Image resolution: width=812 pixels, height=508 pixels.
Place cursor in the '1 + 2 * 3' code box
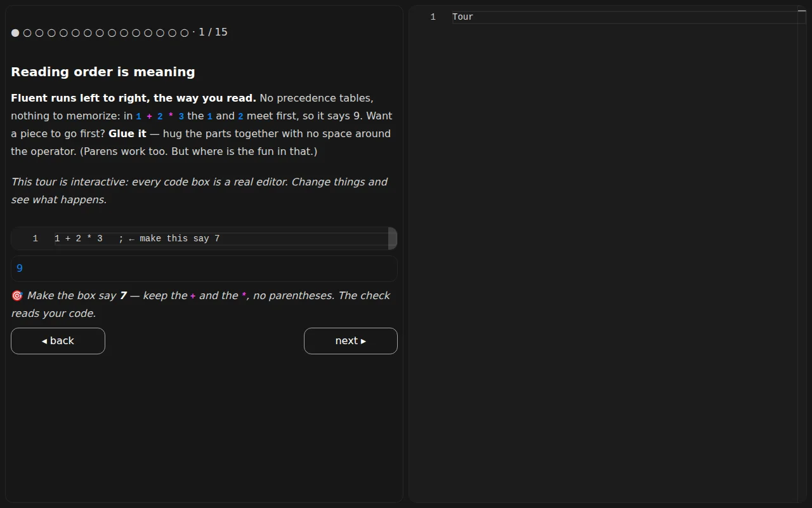[x=204, y=239]
